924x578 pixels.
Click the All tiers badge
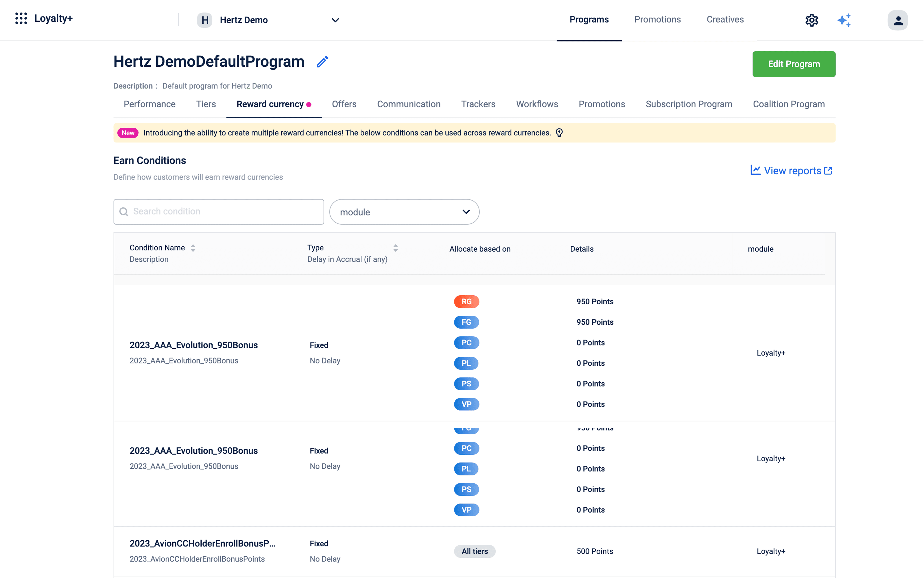point(474,551)
